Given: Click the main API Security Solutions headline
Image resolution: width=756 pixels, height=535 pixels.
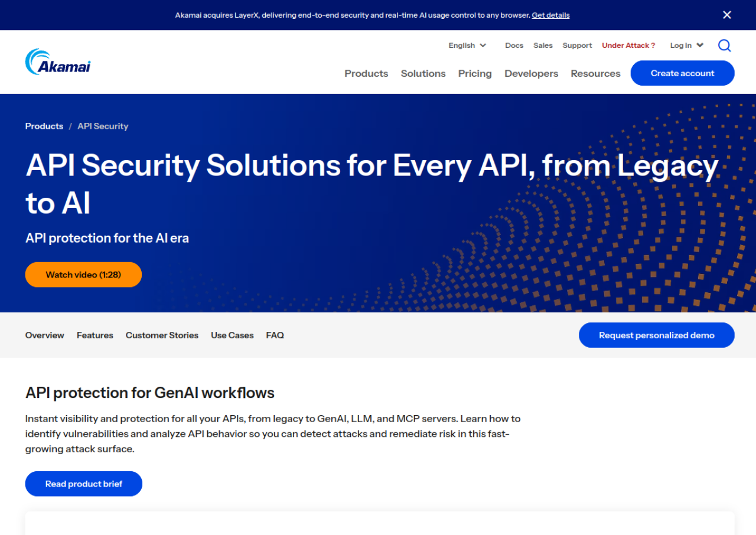Looking at the screenshot, I should (372, 184).
